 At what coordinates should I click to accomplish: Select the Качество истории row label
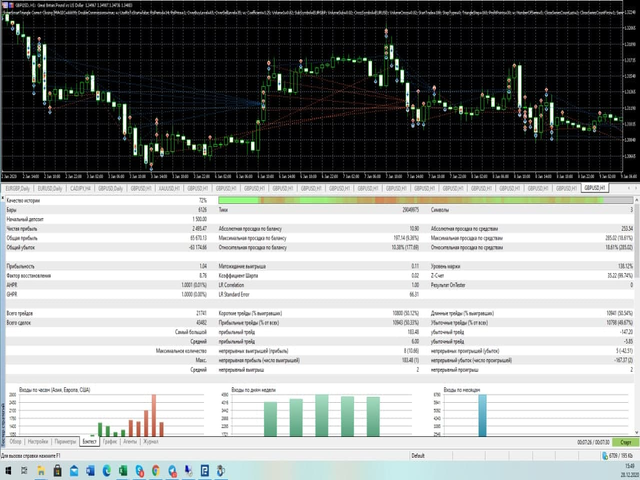23,200
